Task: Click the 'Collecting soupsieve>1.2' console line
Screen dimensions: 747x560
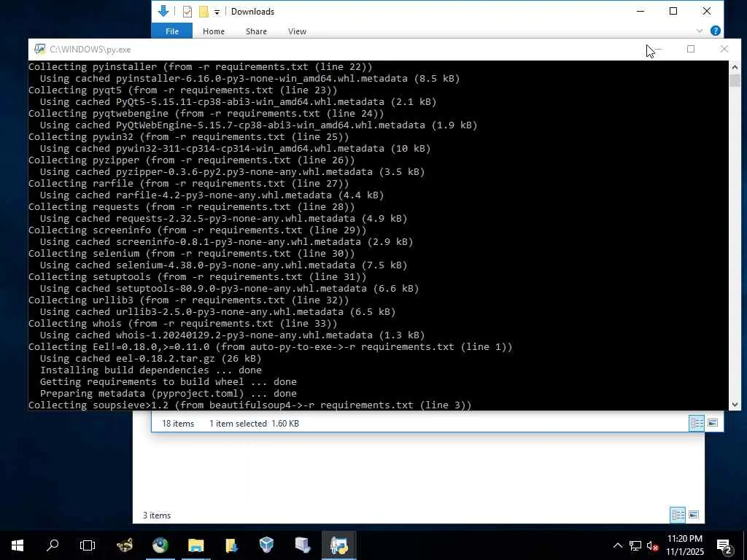Action: (x=249, y=405)
